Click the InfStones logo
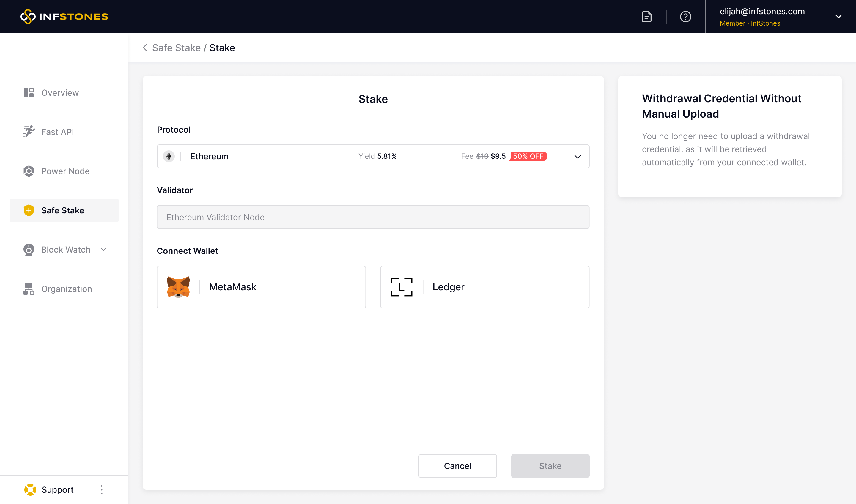Screen dimensions: 856x504 pyautogui.click(x=64, y=16)
